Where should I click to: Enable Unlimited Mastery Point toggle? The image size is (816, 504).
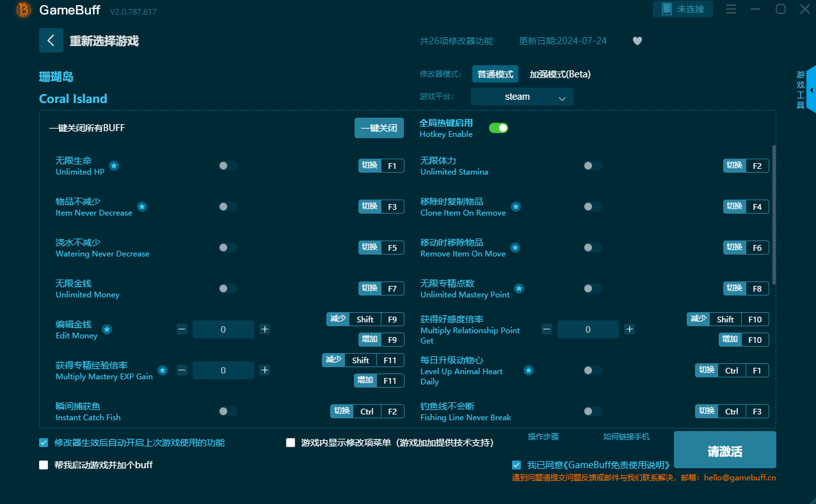pos(592,288)
